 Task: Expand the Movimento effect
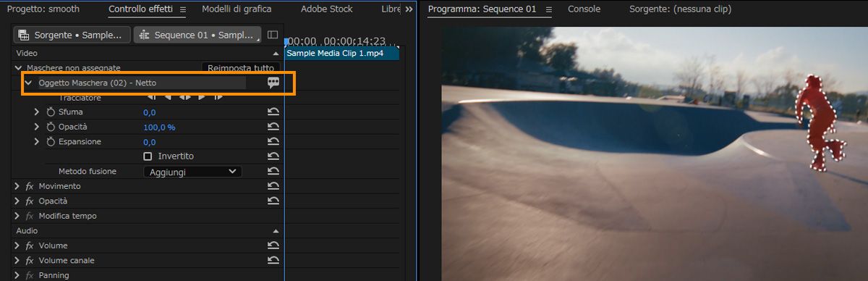pos(17,186)
